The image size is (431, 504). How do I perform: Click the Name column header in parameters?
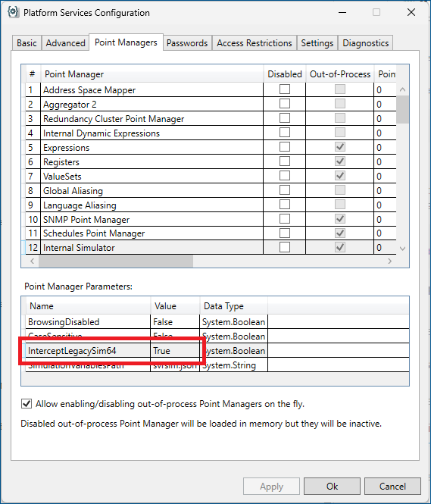[x=88, y=306]
